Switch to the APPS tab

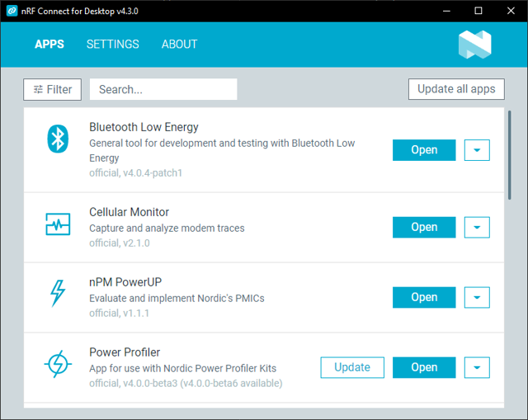49,44
